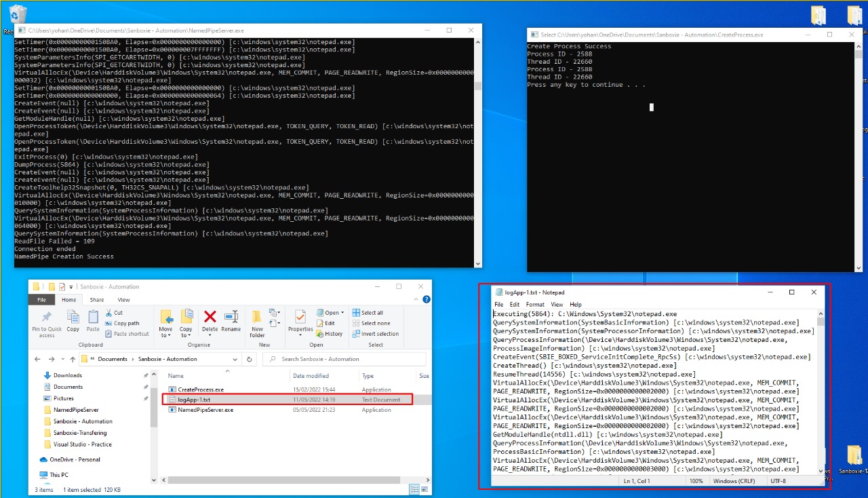Click Edit in the Open group
The image size is (868, 498).
coord(325,323)
